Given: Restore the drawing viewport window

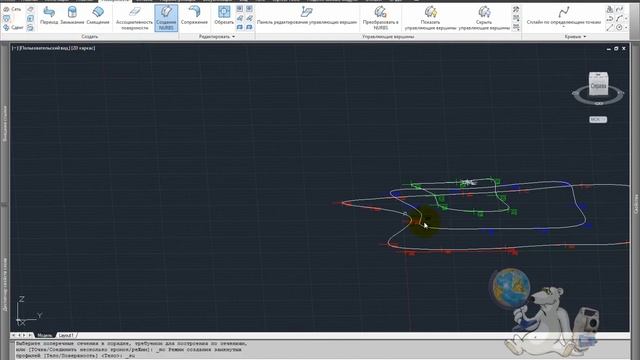Looking at the screenshot, I should coord(616,49).
